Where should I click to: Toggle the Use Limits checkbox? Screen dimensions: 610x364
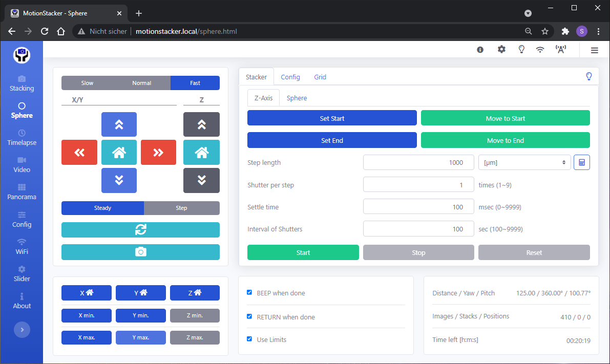click(249, 339)
